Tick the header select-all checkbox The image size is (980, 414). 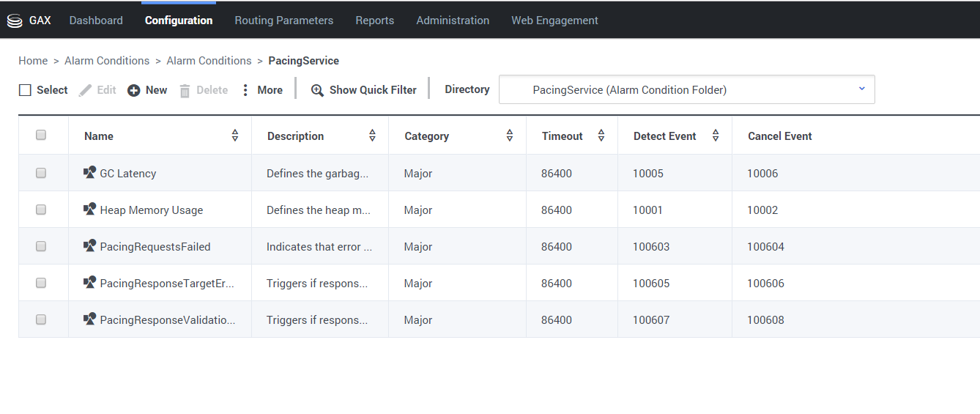pos(41,135)
